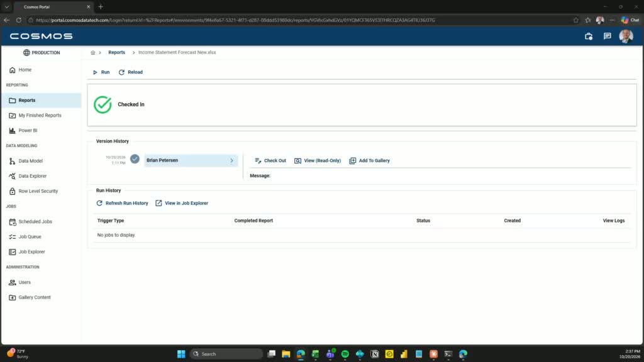Open Power BI section
The image size is (644, 362).
(x=23, y=131)
